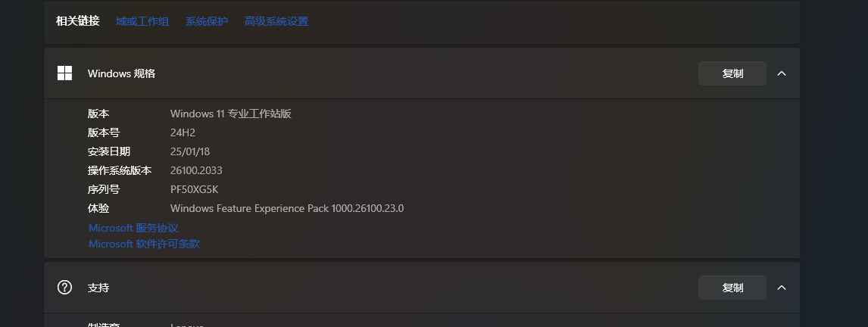868x327 pixels.
Task: Open the 高级系统设置 link
Action: pos(276,22)
